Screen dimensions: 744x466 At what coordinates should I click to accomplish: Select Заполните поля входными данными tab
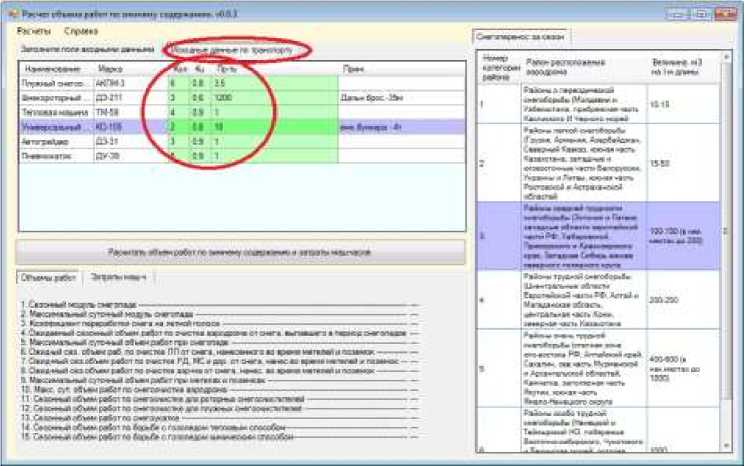(x=86, y=48)
